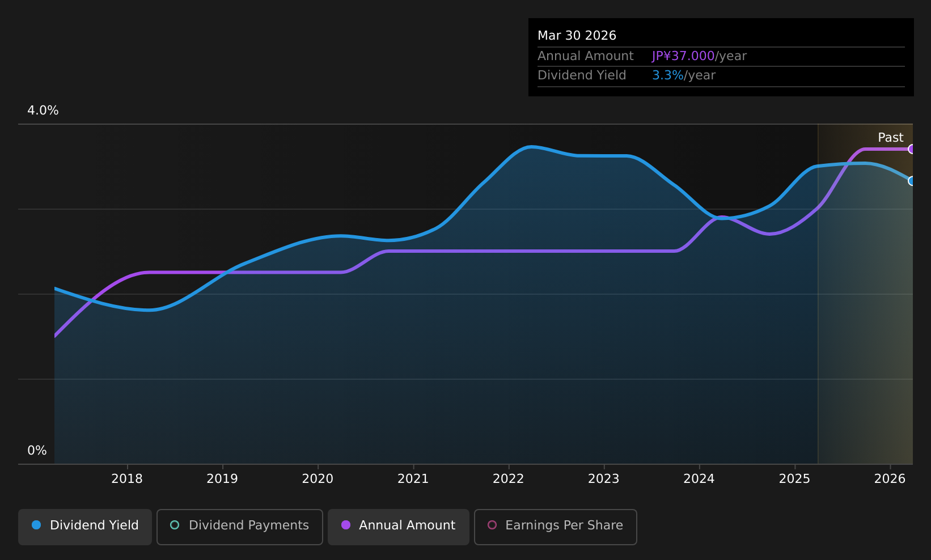Click the Past label on chart
The height and width of the screenshot is (560, 931).
pyautogui.click(x=891, y=138)
